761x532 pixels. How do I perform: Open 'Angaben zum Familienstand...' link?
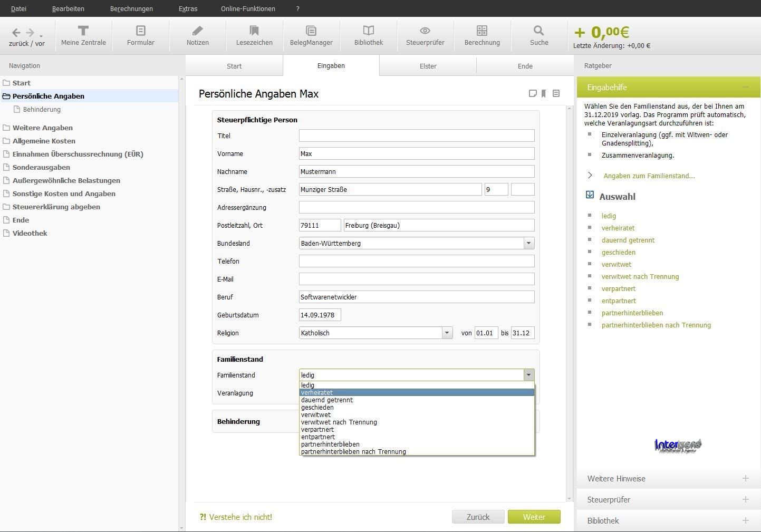(649, 176)
